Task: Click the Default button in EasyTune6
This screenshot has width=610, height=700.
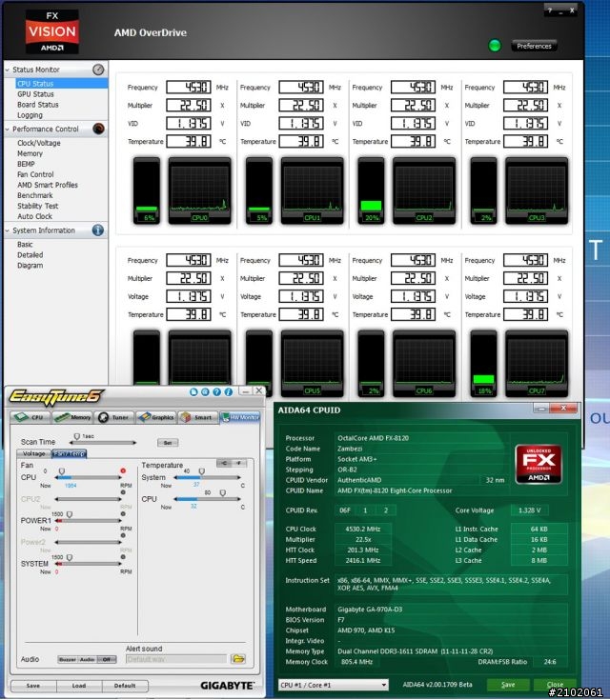Action: pyautogui.click(x=125, y=686)
